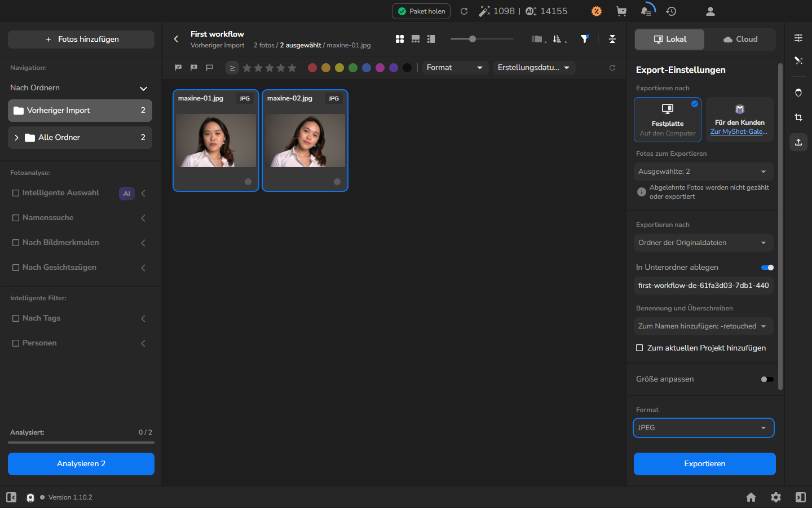The image size is (812, 508).
Task: Filter by the red color label swatch
Action: (312, 68)
